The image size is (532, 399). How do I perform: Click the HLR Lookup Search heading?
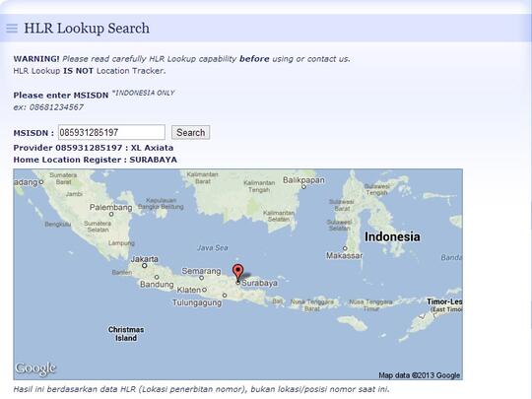[x=87, y=29]
